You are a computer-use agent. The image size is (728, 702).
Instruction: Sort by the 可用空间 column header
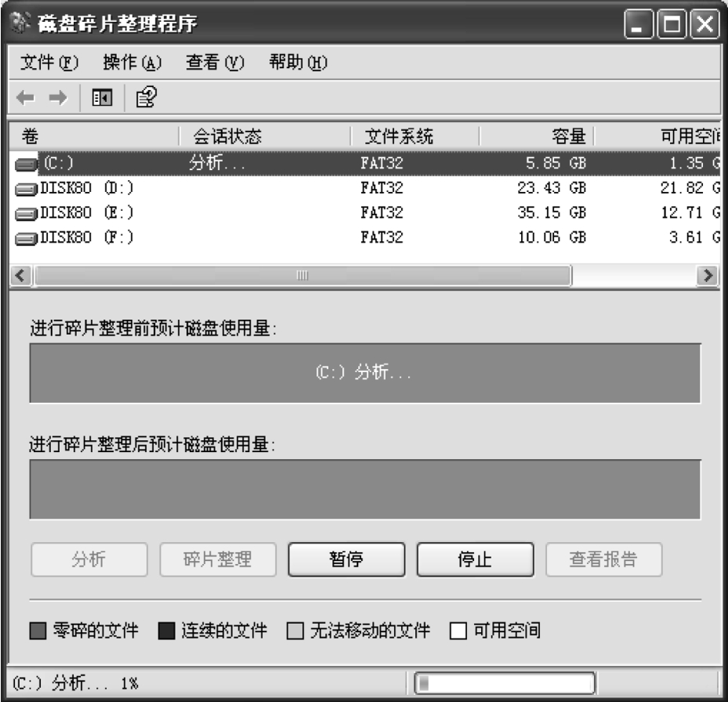658,136
